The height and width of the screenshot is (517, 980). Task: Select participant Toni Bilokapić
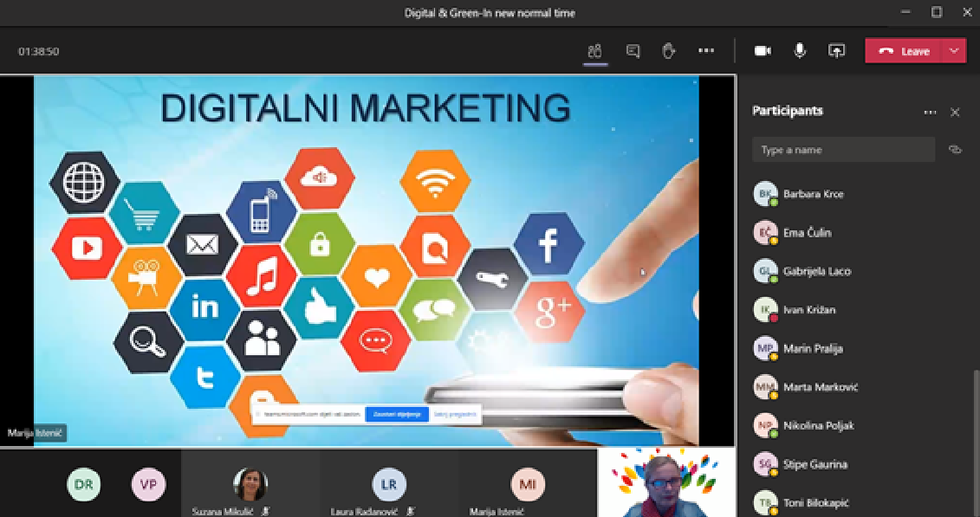(x=858, y=502)
